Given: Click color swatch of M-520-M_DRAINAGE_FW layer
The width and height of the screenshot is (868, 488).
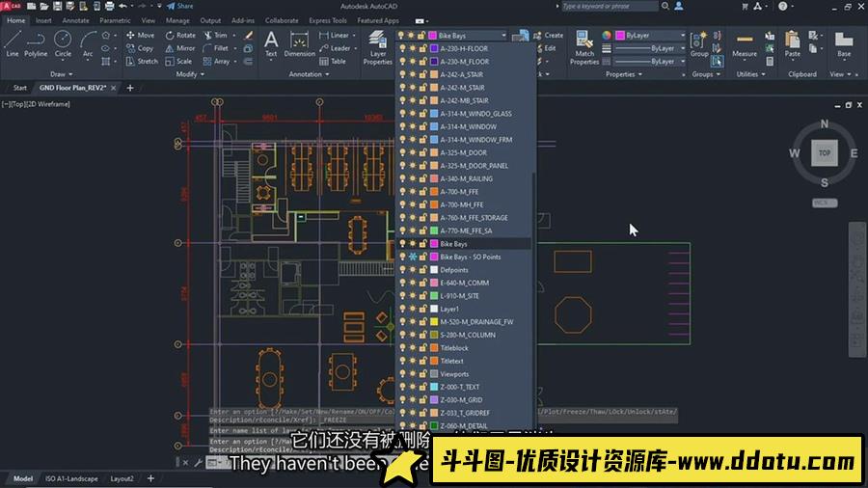Looking at the screenshot, I should point(434,322).
